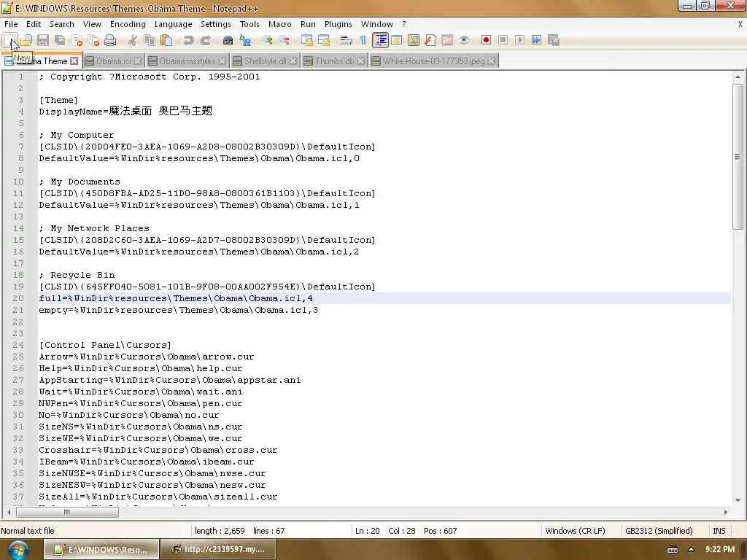Image resolution: width=747 pixels, height=560 pixels.
Task: Zoom out using the toolbar icon
Action: point(285,41)
